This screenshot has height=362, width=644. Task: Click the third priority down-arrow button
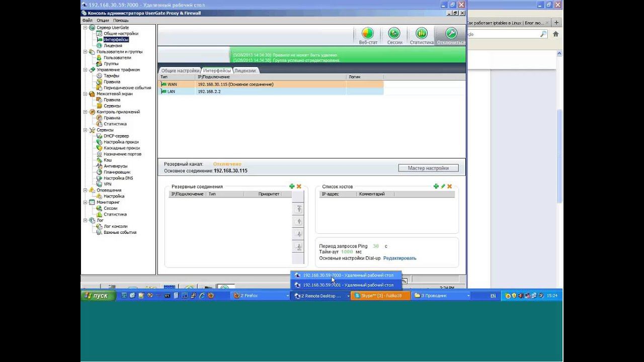(x=298, y=234)
